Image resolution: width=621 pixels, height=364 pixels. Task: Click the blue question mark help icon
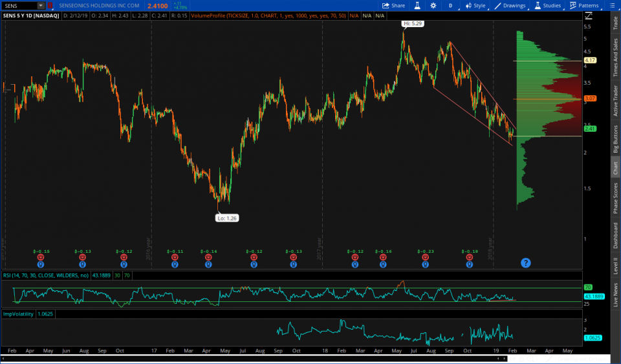pyautogui.click(x=525, y=262)
